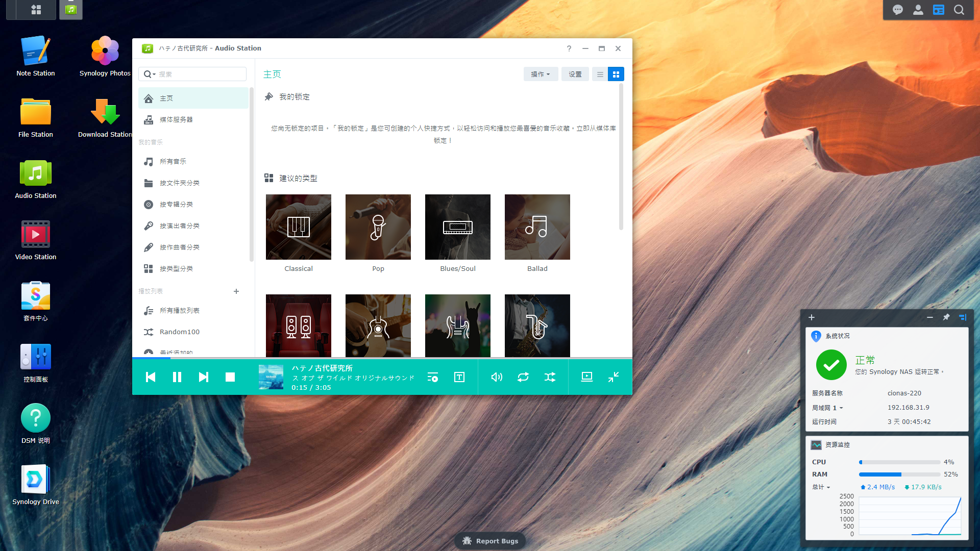Show lyrics with the T icon

click(x=459, y=377)
